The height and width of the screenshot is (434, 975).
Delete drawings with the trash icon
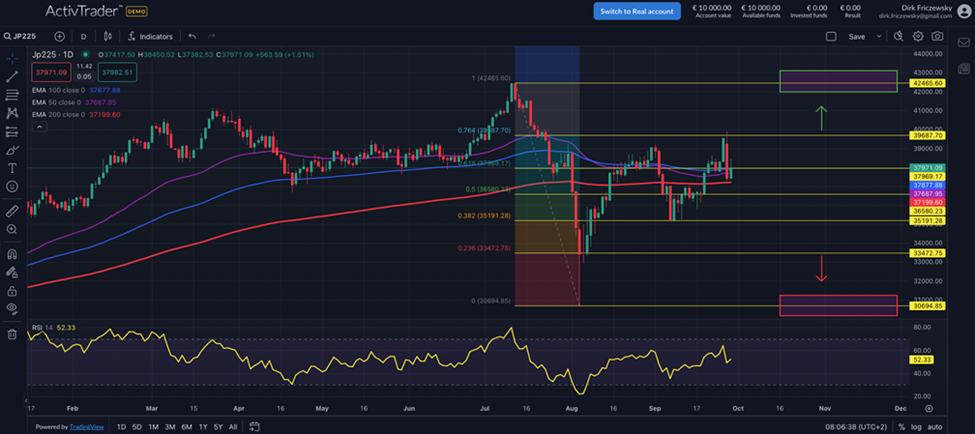(12, 334)
